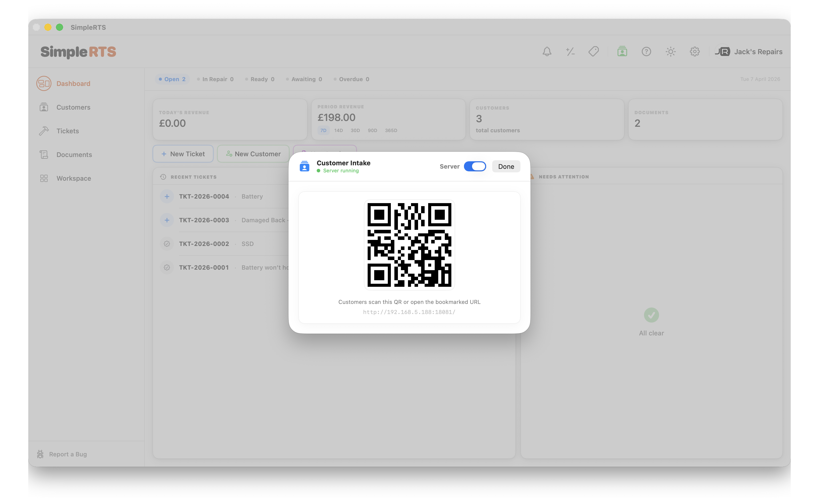Open the help question-mark icon
This screenshot has width=819, height=504.
[x=646, y=52]
